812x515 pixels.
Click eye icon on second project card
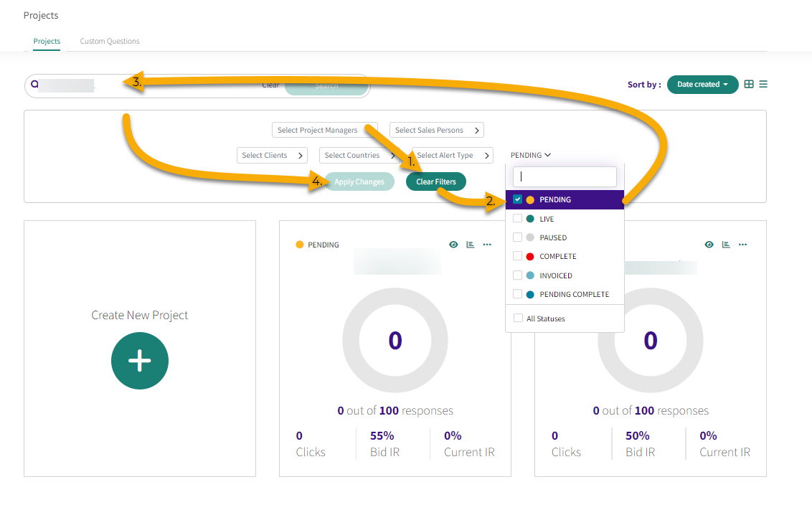coord(709,245)
